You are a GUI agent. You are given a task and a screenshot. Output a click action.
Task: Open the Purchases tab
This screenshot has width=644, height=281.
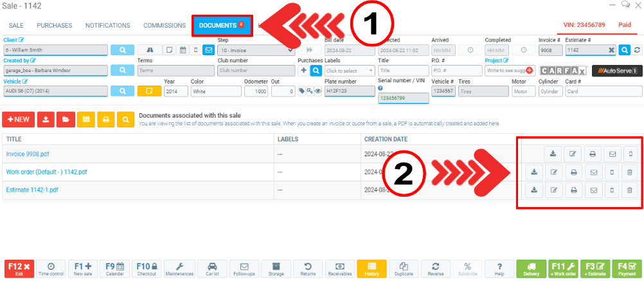point(55,26)
